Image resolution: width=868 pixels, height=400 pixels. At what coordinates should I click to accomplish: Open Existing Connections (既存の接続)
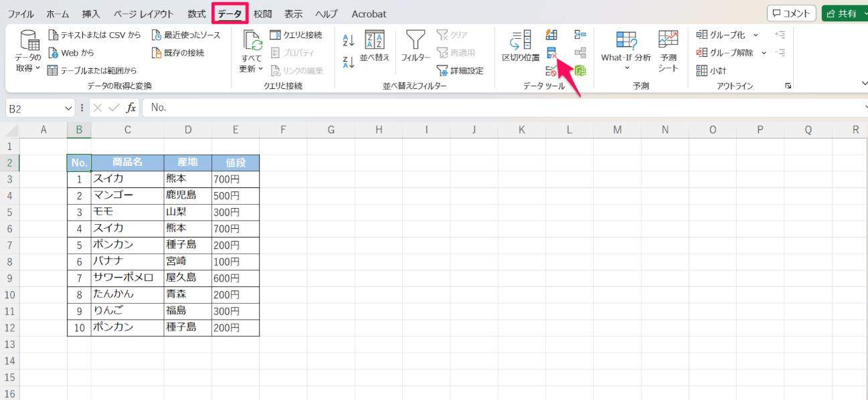178,52
